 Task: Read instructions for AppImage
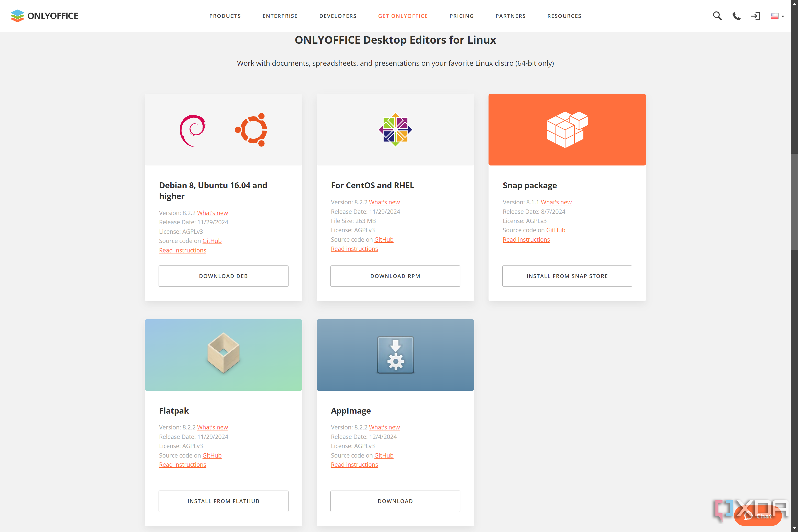click(x=354, y=464)
